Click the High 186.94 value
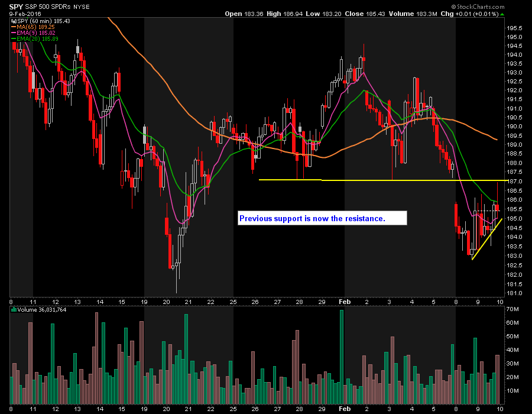 [284, 14]
